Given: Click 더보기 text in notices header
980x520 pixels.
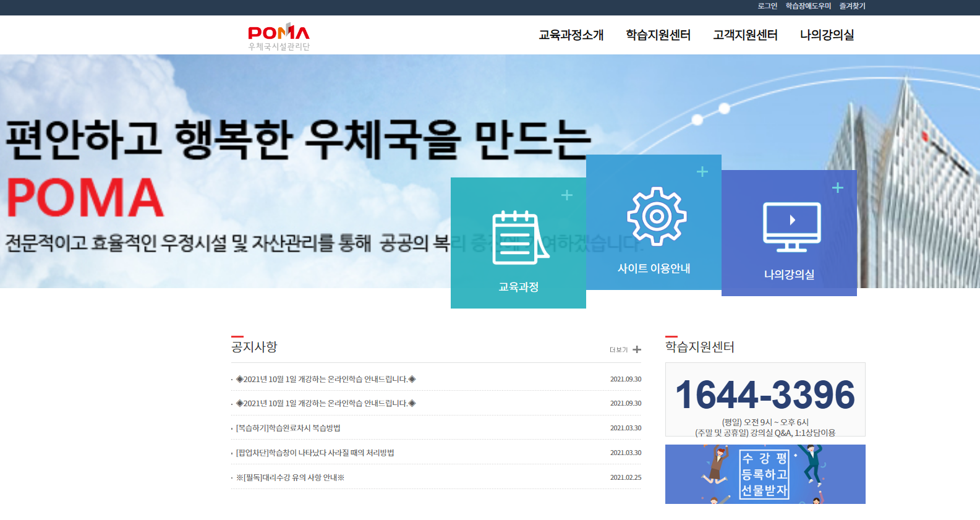Looking at the screenshot, I should coord(618,350).
